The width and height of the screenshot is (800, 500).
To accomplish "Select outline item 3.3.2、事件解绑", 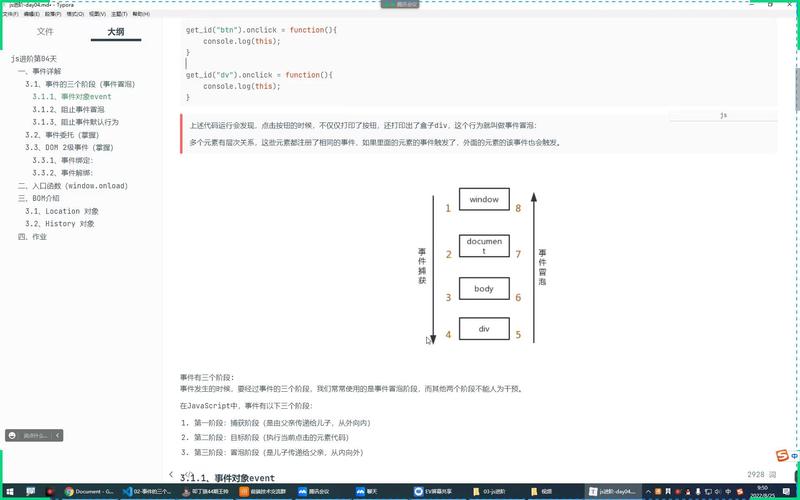I will pos(63,172).
